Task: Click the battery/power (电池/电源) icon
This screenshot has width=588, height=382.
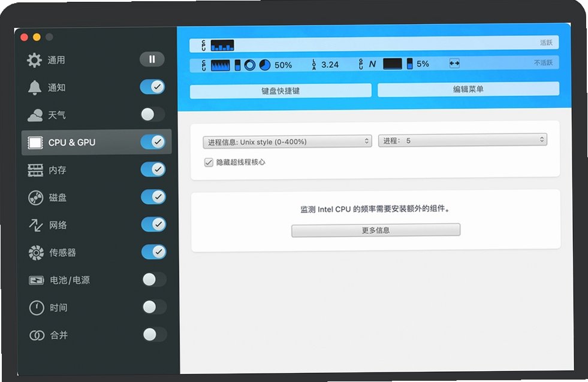Action: [x=37, y=280]
